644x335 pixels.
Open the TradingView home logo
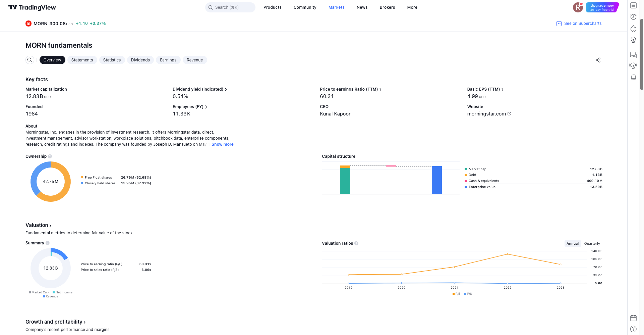(x=32, y=7)
